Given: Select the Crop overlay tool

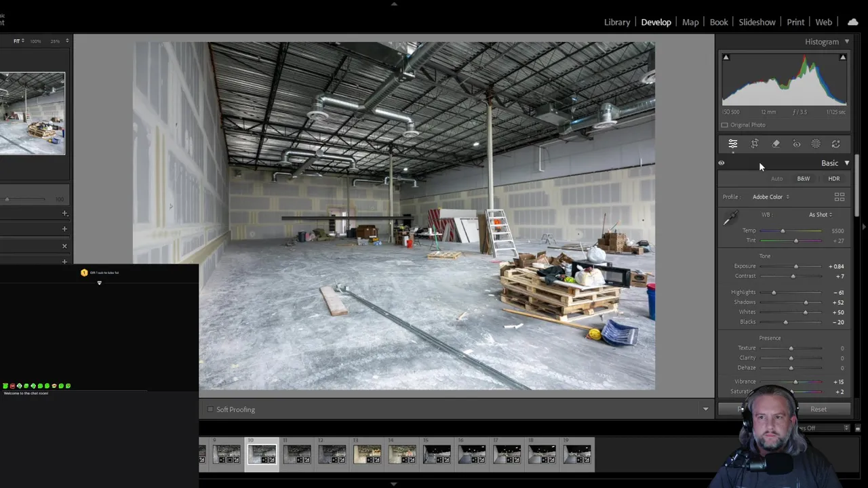Looking at the screenshot, I should [x=755, y=144].
